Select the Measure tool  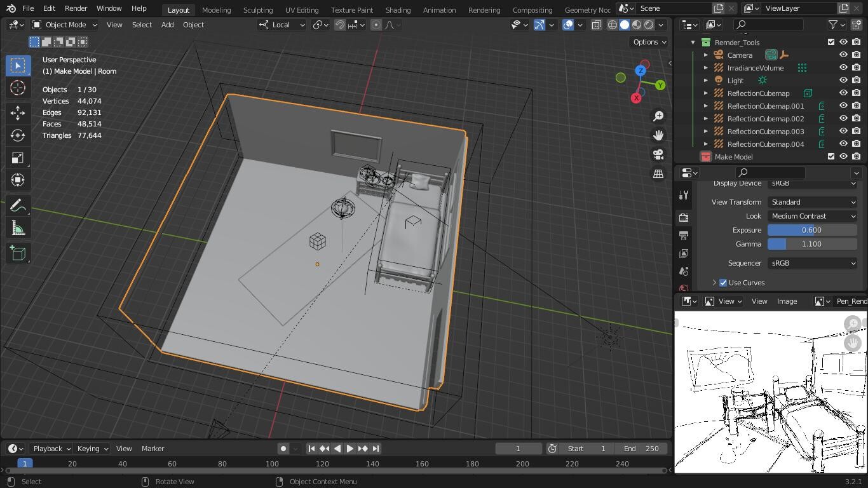[18, 229]
